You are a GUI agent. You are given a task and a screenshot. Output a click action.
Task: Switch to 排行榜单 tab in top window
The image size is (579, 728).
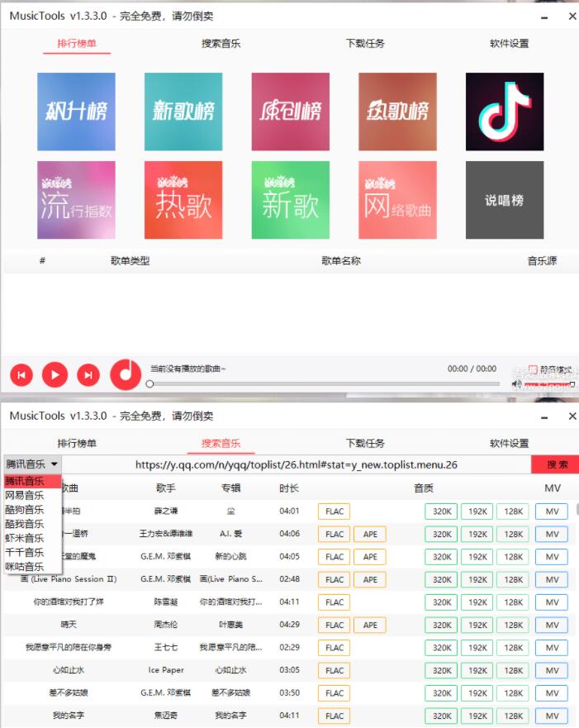[x=77, y=44]
